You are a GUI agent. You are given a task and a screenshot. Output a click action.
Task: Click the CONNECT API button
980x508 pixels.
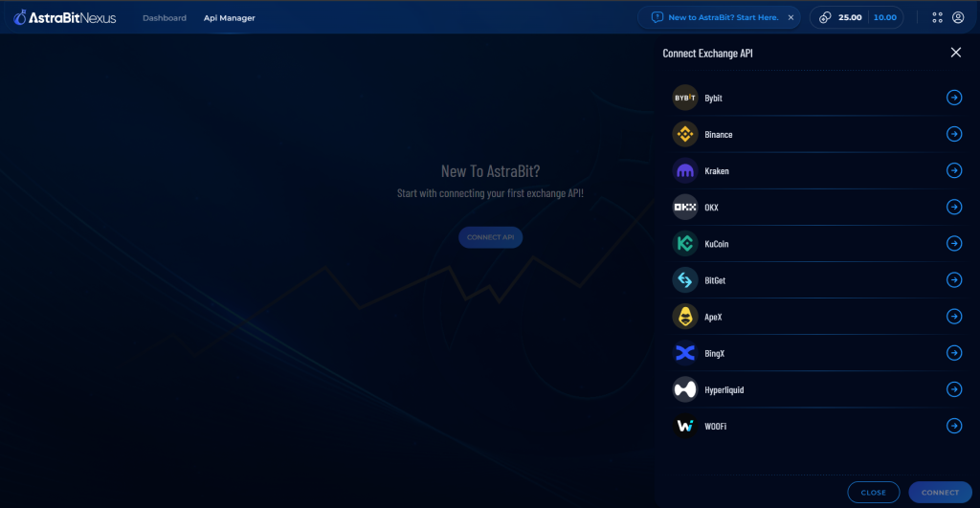click(491, 237)
